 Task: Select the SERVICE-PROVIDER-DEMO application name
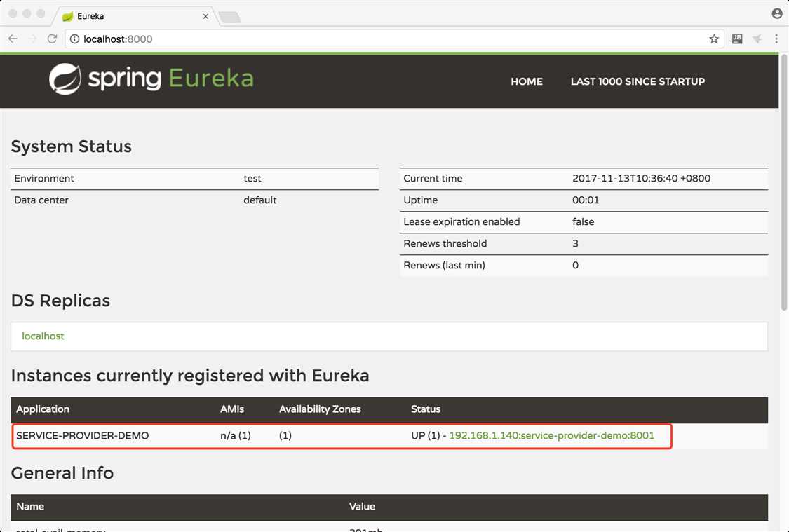coord(83,435)
